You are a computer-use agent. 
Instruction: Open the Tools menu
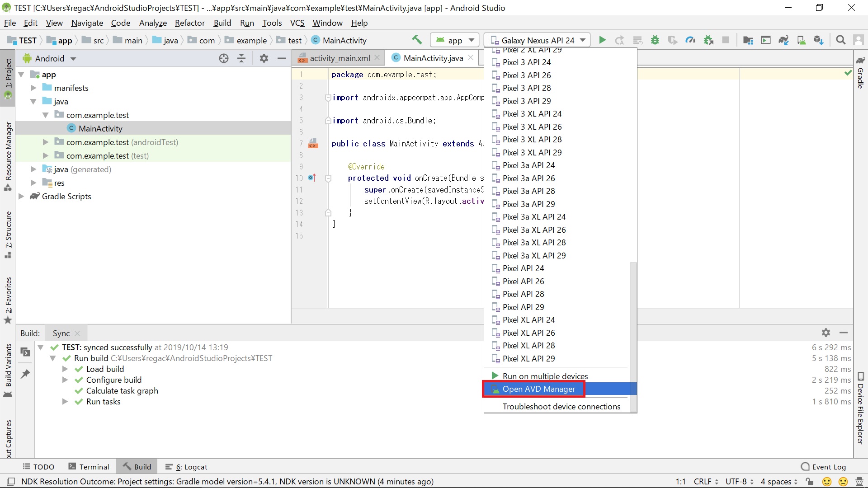tap(272, 23)
